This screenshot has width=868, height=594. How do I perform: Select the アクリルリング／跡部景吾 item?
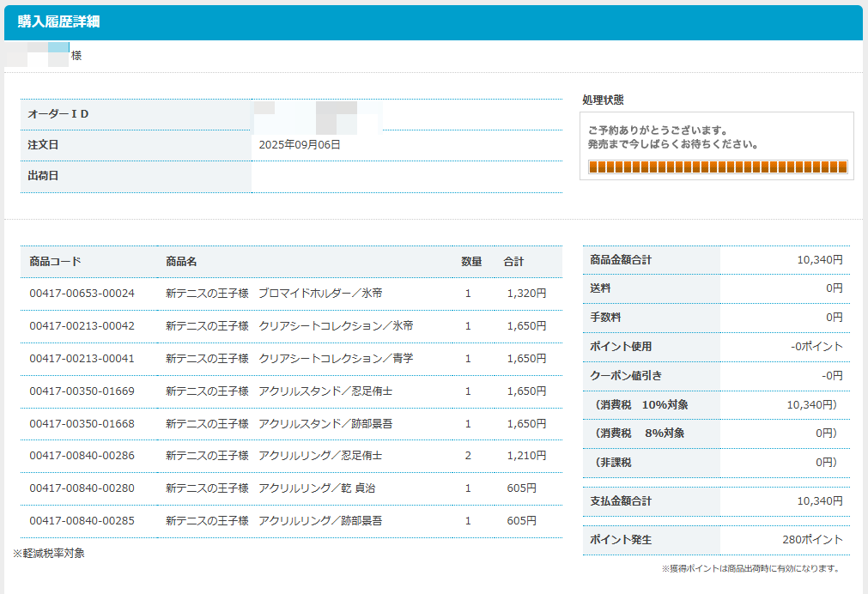[274, 521]
